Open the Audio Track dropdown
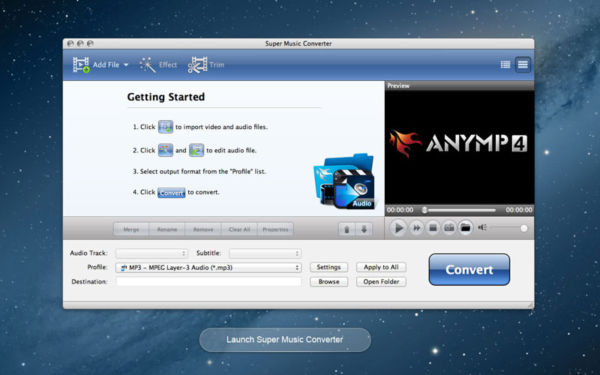Viewport: 600px width, 375px height. [x=152, y=253]
